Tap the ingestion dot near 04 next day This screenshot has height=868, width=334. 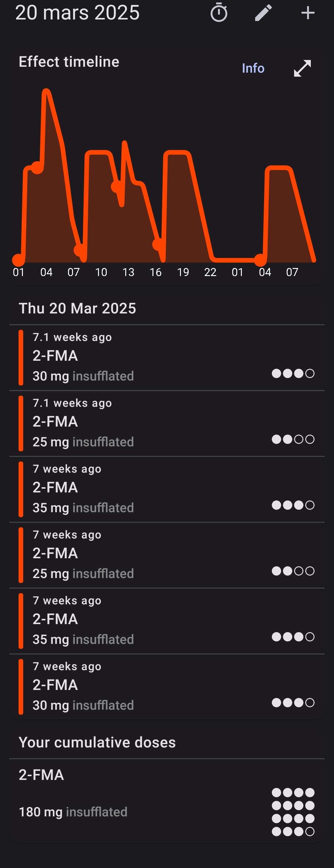pos(260,260)
